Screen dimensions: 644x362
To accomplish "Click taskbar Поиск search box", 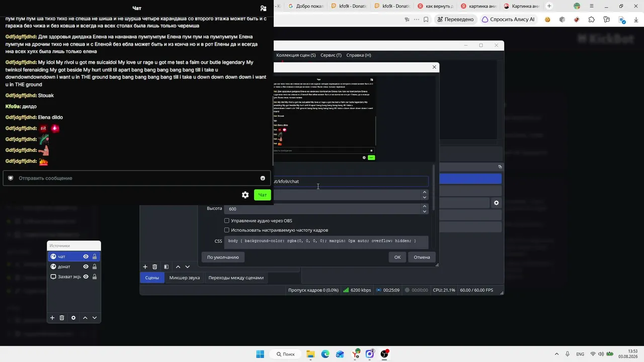I will [285, 354].
